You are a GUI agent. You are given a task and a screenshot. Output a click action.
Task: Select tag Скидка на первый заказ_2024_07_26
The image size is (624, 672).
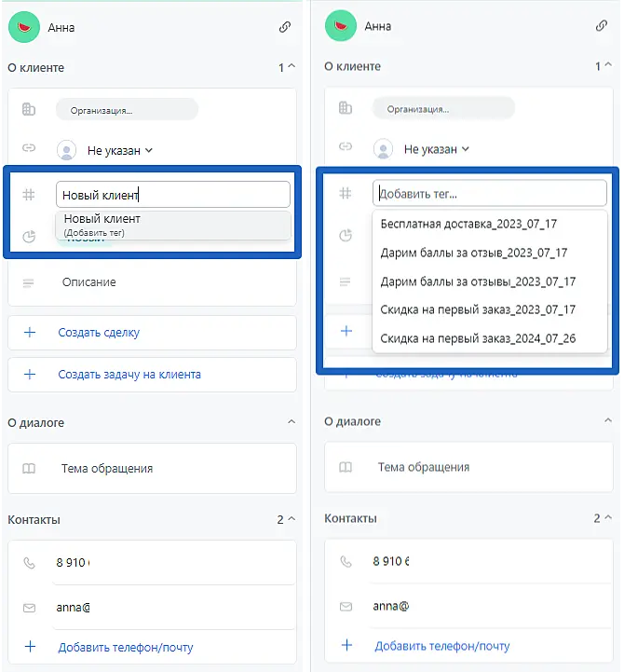point(478,337)
